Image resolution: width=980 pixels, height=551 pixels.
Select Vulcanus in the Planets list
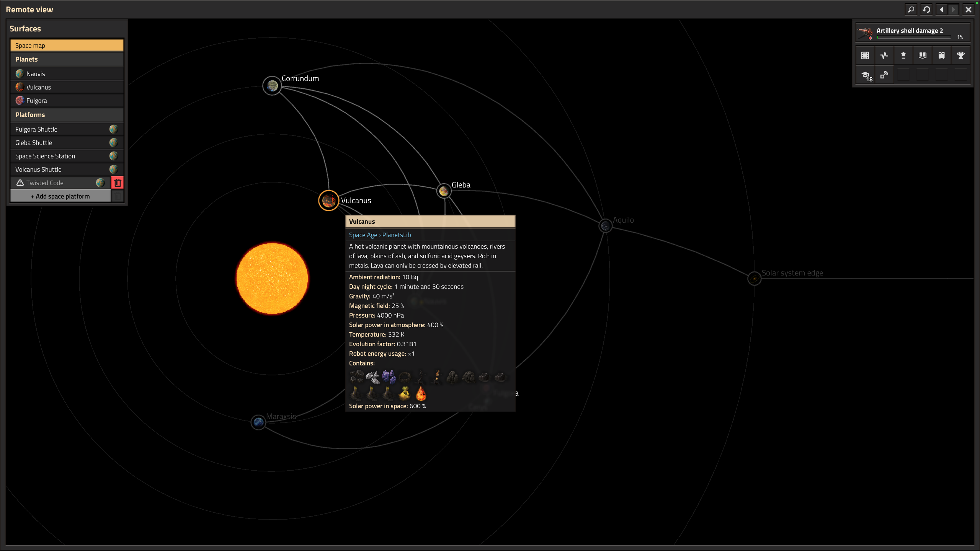pos(67,87)
